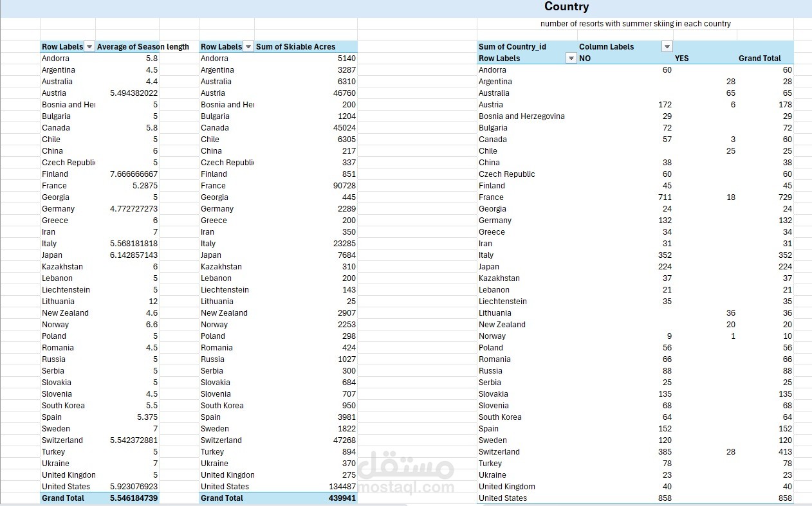Open the Row Labels filter in the first pivot table
This screenshot has width=812, height=506.
click(x=89, y=46)
